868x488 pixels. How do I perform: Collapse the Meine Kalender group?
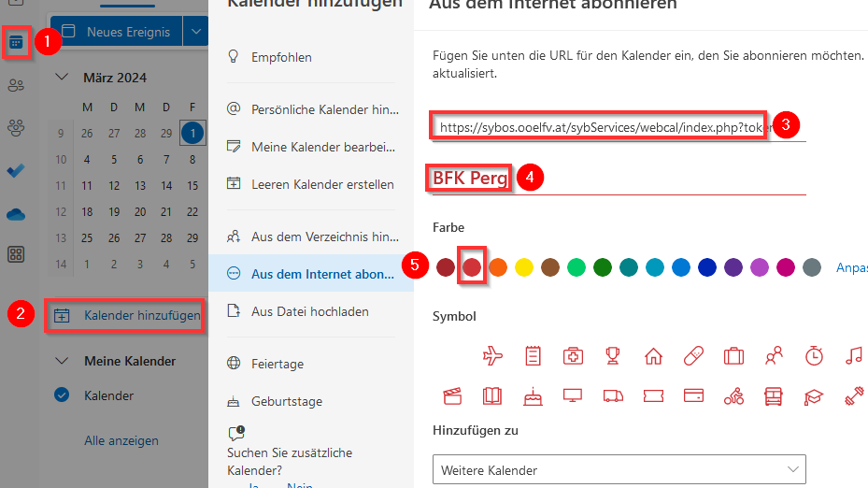point(63,361)
